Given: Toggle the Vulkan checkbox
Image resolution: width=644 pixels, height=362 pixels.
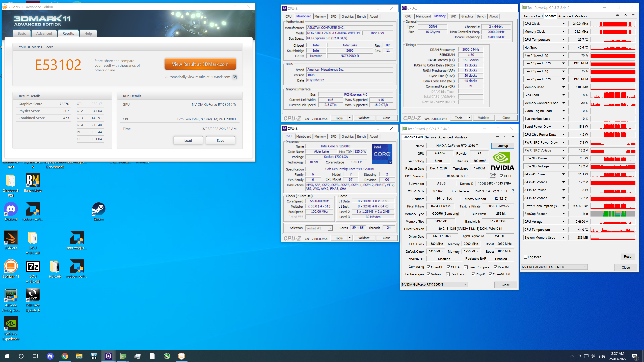Looking at the screenshot, I should point(428,274).
